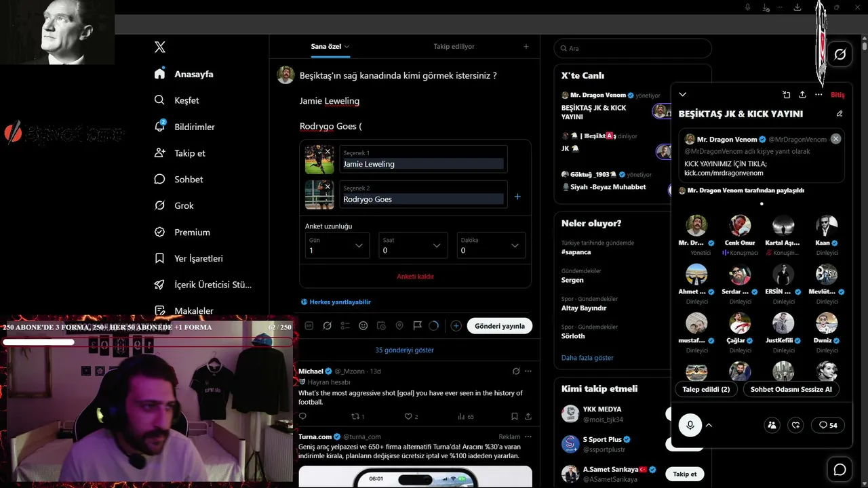This screenshot has width=868, height=488.
Task: Send a heart reaction in the Space
Action: [796, 425]
